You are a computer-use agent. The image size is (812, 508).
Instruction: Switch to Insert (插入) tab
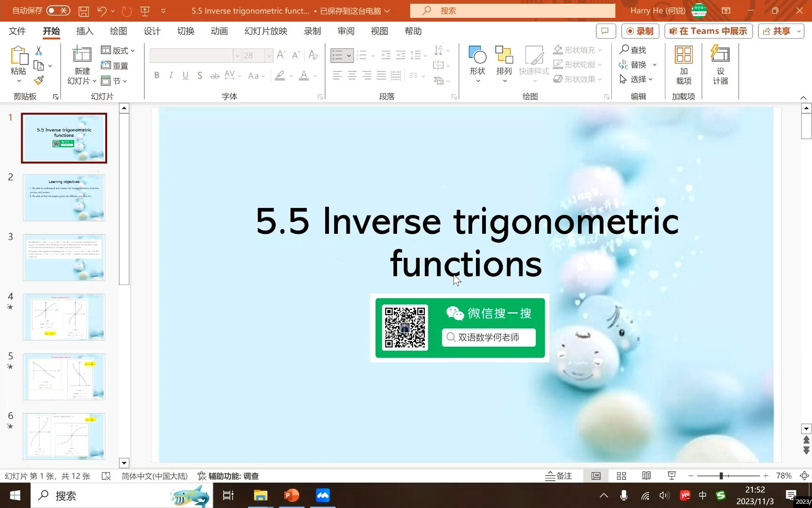[x=85, y=31]
